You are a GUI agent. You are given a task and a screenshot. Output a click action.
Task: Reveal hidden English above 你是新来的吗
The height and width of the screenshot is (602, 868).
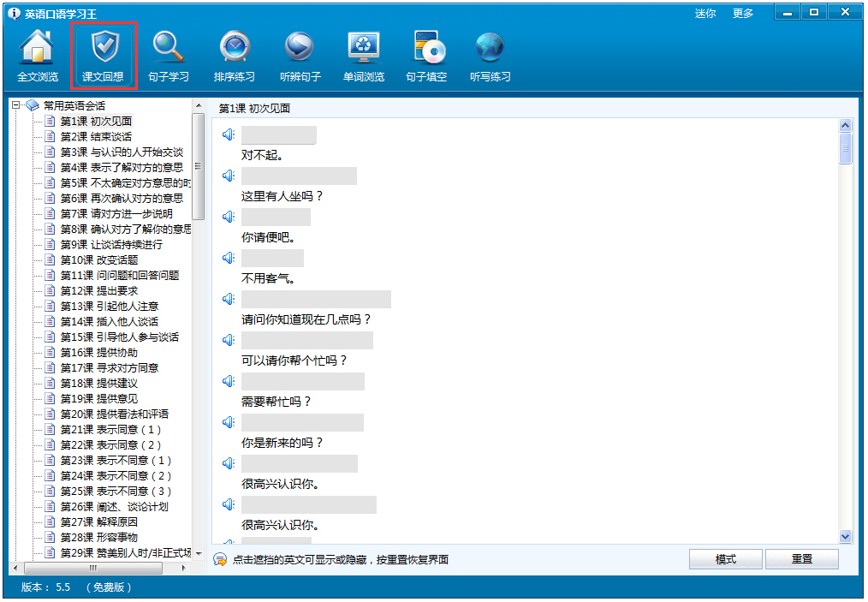click(x=302, y=422)
